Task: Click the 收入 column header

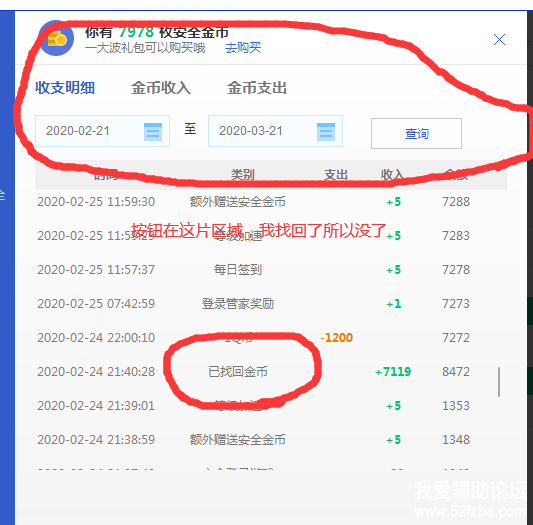Action: point(392,175)
